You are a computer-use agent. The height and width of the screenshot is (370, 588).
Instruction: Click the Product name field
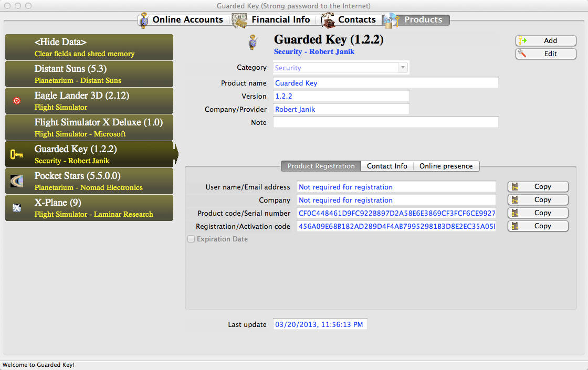tap(385, 83)
